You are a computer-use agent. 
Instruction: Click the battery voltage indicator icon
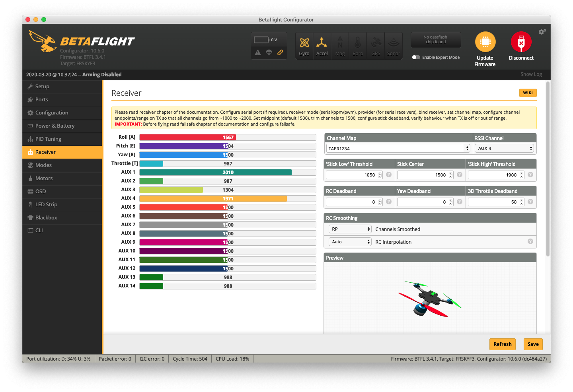[261, 40]
